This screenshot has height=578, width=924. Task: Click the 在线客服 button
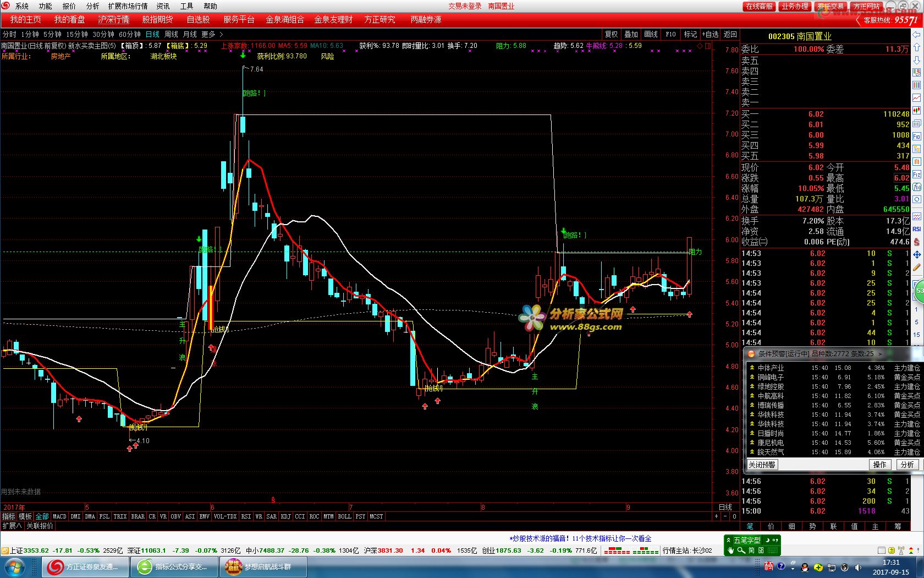coord(759,6)
